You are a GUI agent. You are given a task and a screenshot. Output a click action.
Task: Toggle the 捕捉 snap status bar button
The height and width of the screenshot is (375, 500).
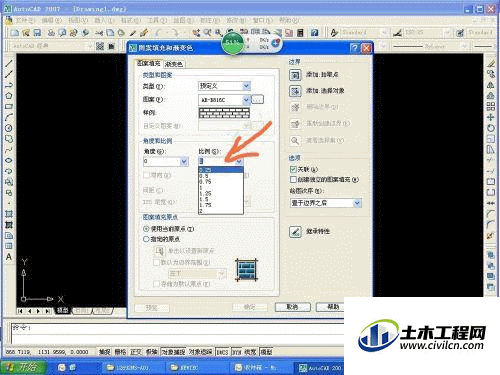(104, 352)
